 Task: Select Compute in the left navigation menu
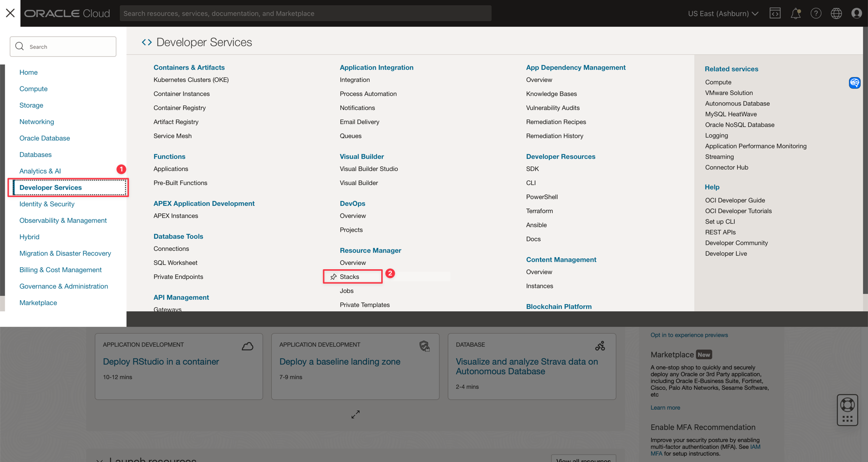click(x=33, y=89)
